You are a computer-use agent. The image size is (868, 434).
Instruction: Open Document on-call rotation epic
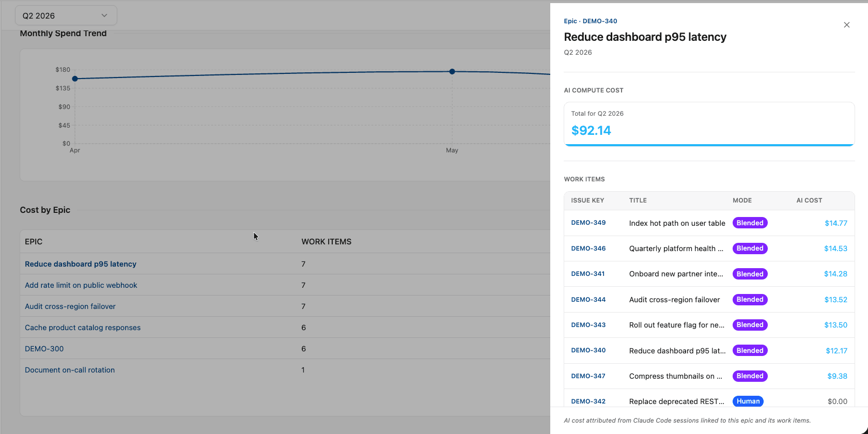tap(70, 370)
